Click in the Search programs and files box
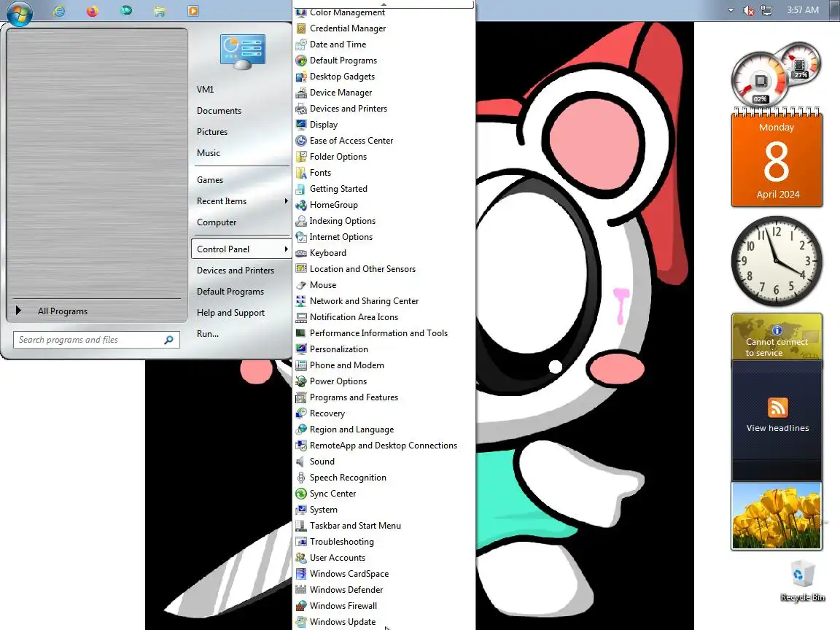 tap(88, 340)
